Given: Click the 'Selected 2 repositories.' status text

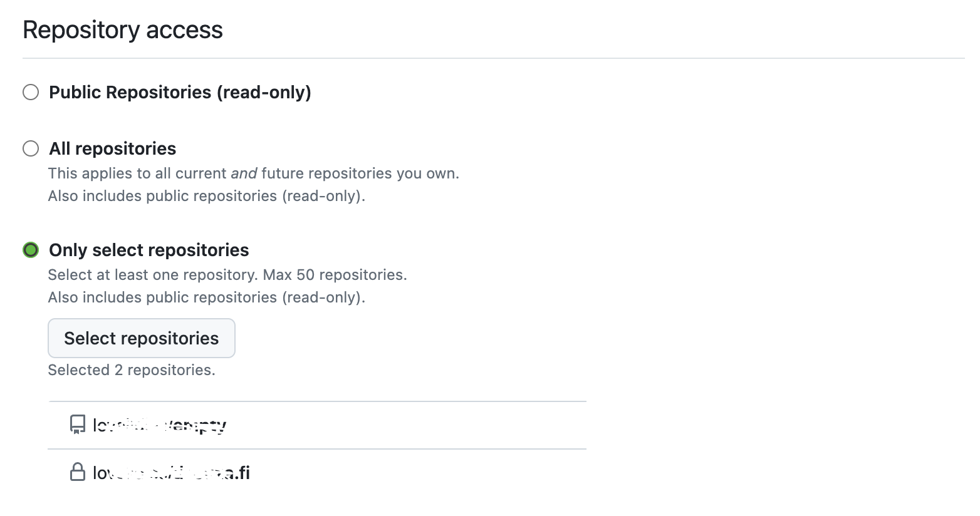Looking at the screenshot, I should pos(132,370).
